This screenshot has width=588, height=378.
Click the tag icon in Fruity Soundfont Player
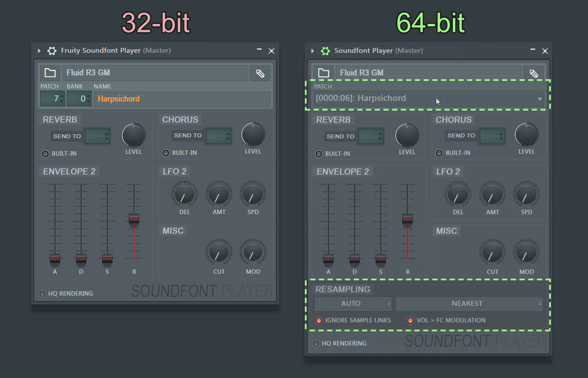[x=260, y=73]
